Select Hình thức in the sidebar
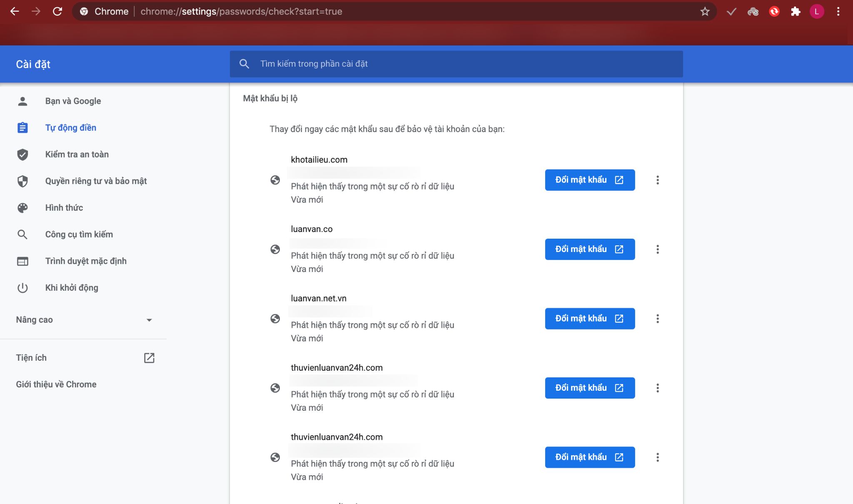Screen dimensions: 853x504 (64, 208)
